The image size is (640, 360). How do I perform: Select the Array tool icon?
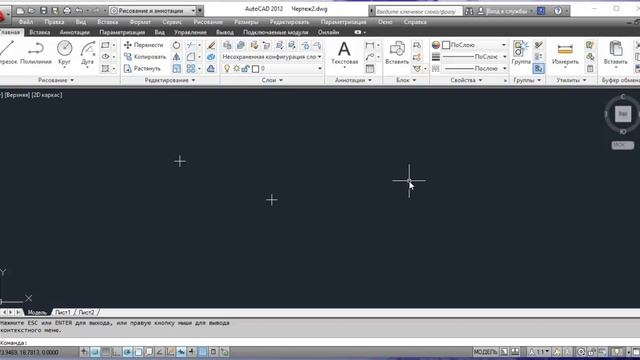pyautogui.click(x=191, y=69)
